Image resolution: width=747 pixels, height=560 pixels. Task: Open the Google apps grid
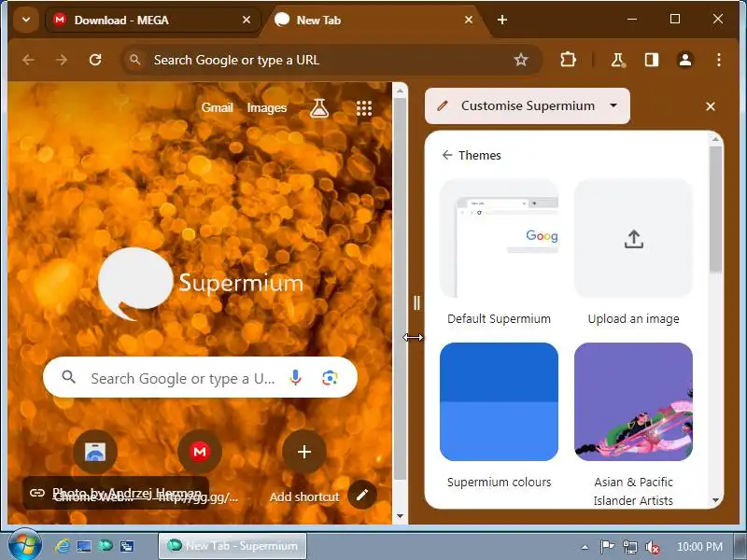364,108
